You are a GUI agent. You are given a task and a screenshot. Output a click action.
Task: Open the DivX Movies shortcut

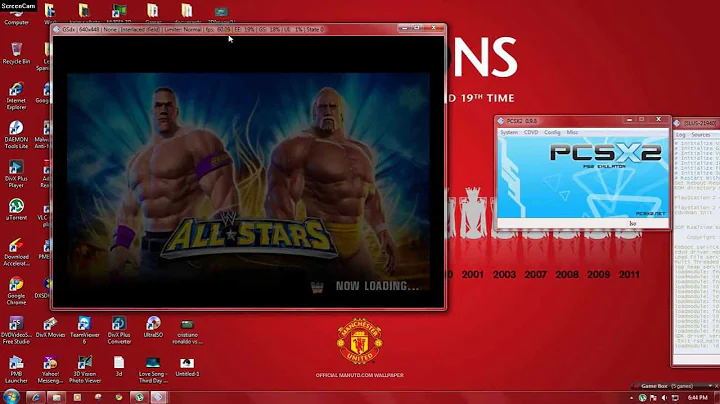click(x=51, y=327)
